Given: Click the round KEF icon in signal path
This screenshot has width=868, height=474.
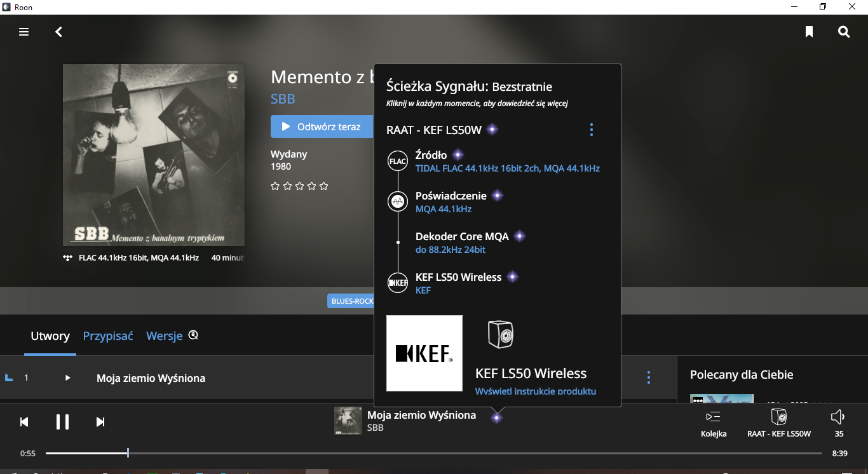Looking at the screenshot, I should pos(398,283).
